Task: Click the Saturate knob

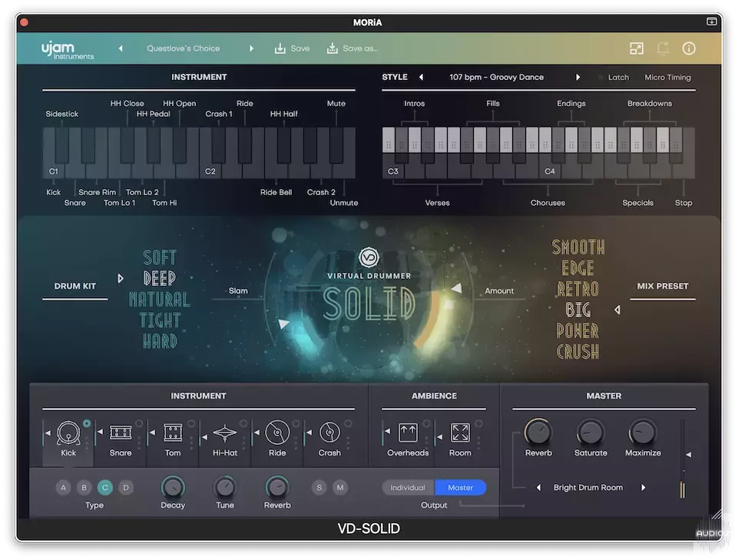Action: tap(591, 432)
